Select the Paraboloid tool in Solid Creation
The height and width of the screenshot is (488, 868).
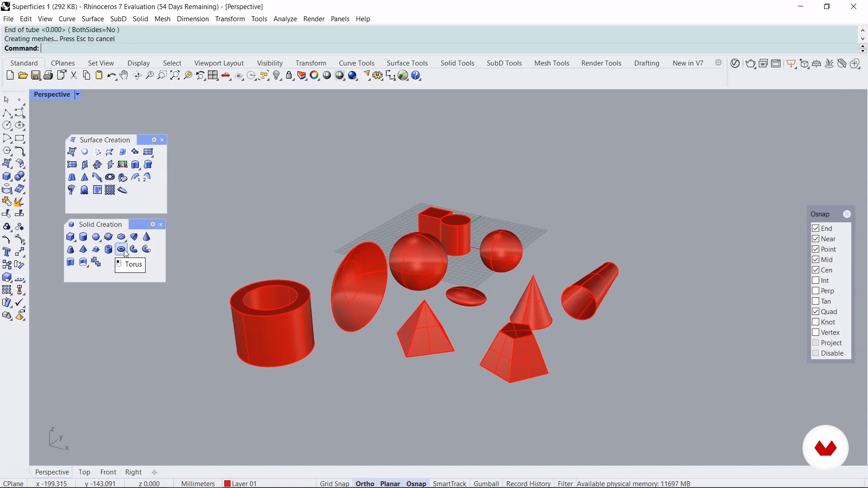134,237
